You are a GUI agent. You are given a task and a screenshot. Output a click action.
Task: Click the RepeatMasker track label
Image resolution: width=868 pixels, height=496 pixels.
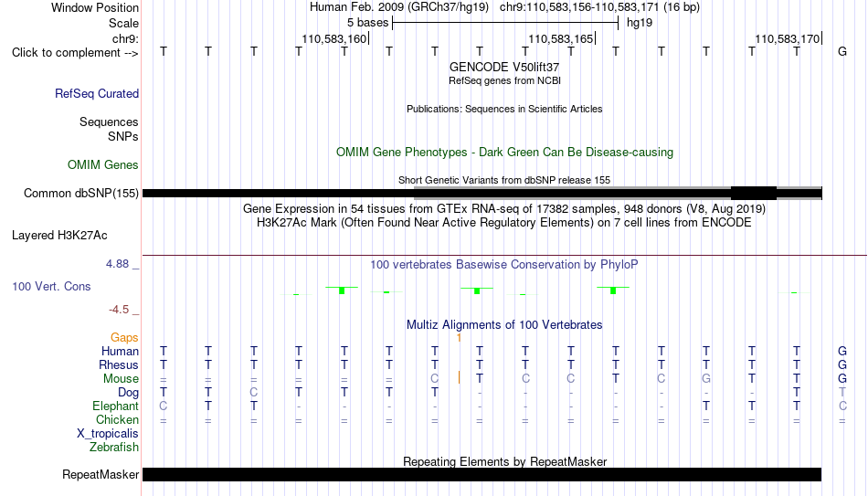point(101,474)
